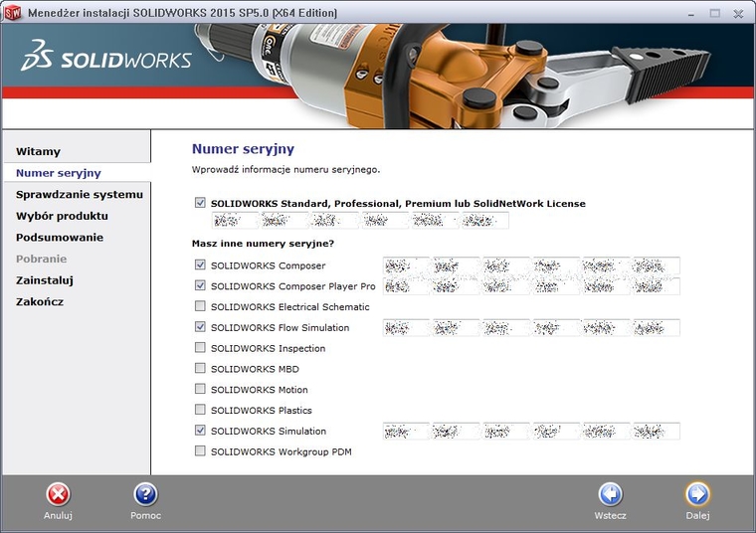
Task: Open Pomoc help question-mark icon
Action: coord(145,494)
